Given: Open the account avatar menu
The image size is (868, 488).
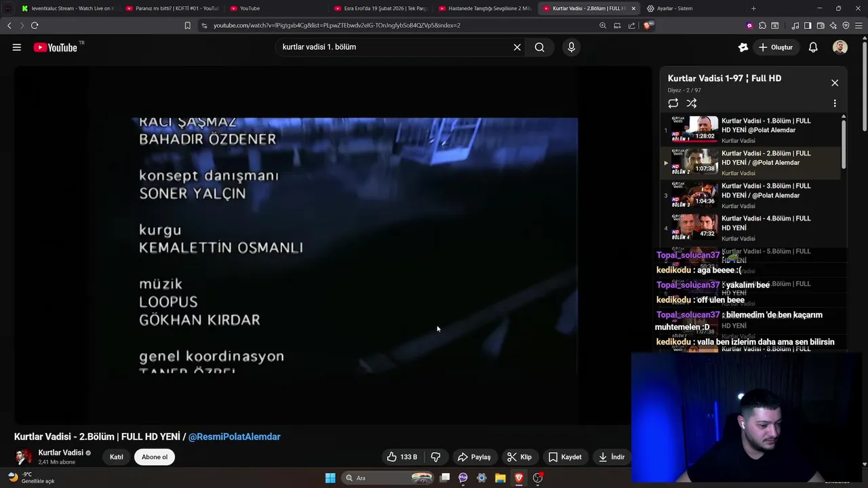Looking at the screenshot, I should (840, 47).
